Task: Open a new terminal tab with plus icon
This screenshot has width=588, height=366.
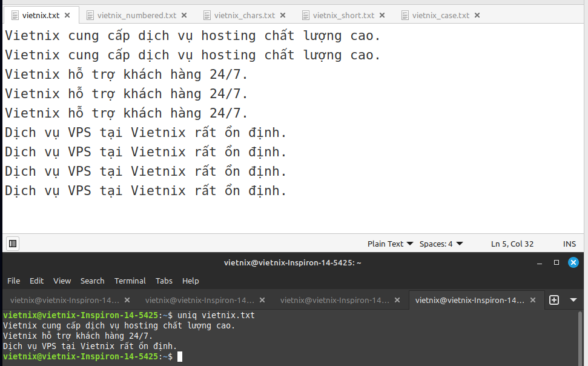Action: pyautogui.click(x=553, y=299)
